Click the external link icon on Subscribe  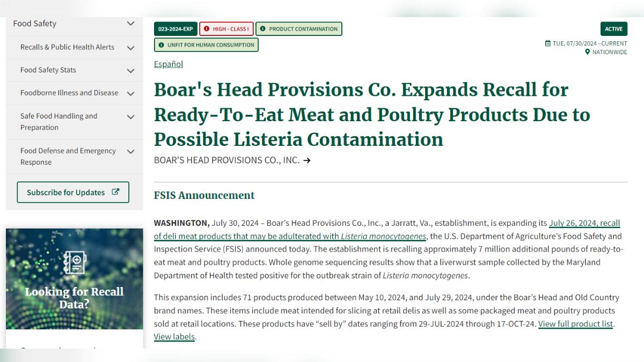click(x=115, y=192)
